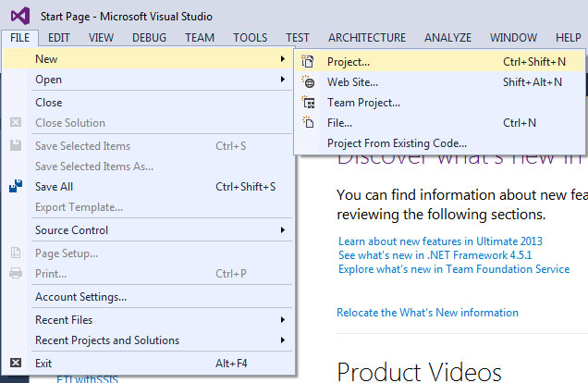Click the New File icon
This screenshot has height=383, width=588.
tap(308, 122)
